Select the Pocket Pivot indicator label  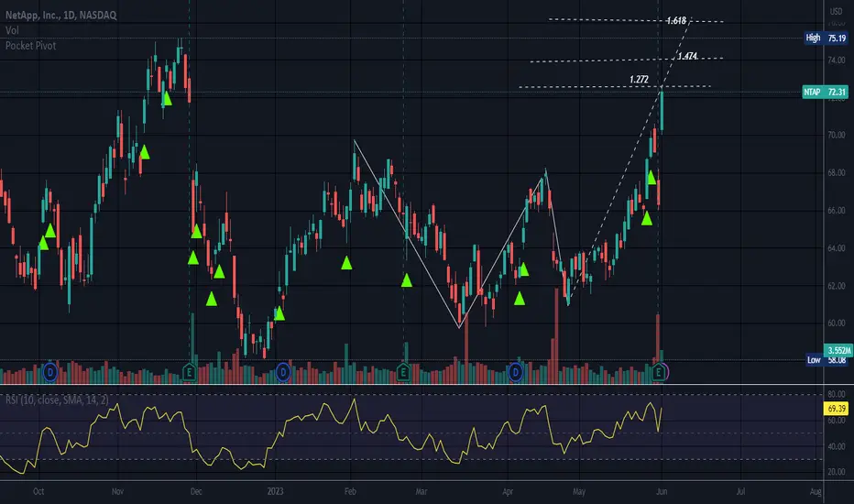coord(30,46)
